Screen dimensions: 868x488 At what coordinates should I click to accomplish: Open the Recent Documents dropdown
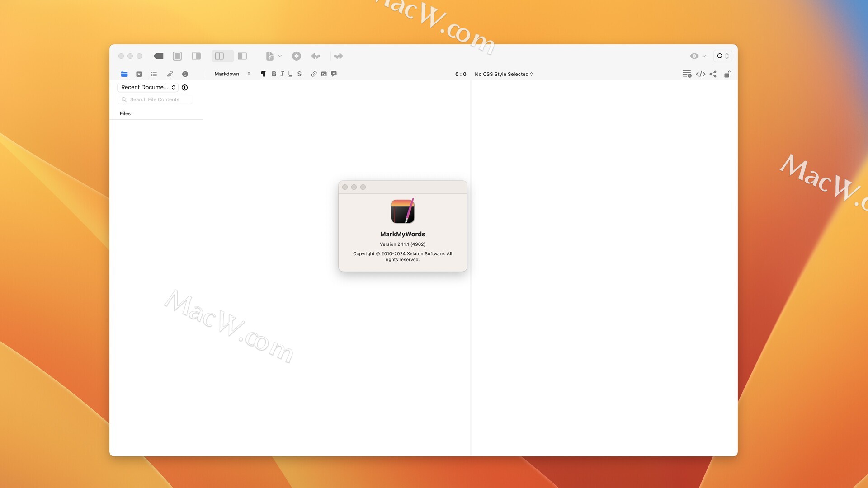[148, 88]
